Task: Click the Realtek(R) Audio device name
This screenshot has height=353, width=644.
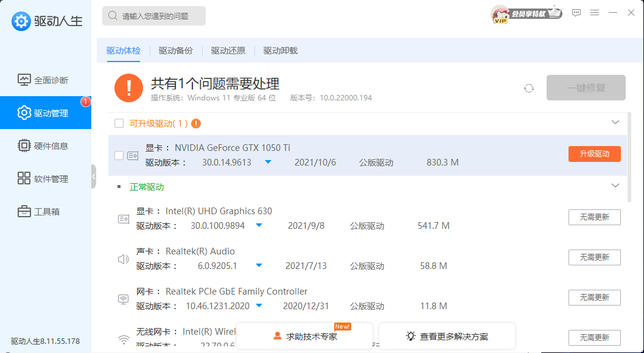Action: (200, 251)
